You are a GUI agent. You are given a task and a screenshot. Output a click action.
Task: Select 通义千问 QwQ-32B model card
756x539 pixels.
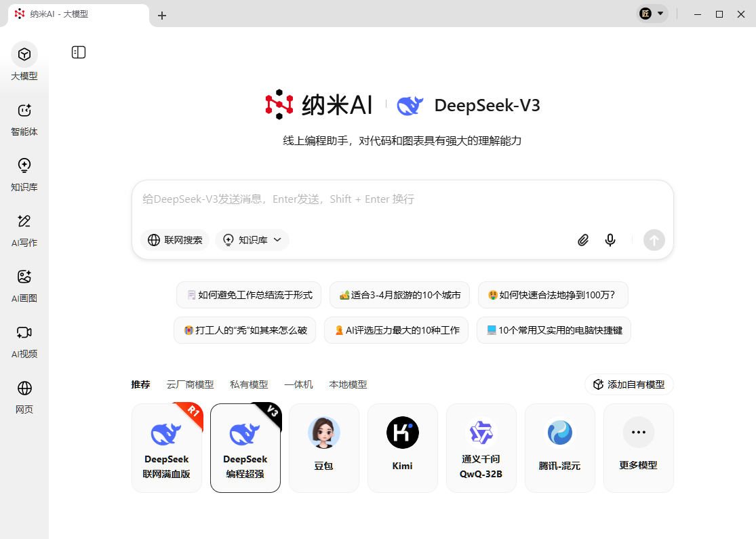coord(481,448)
